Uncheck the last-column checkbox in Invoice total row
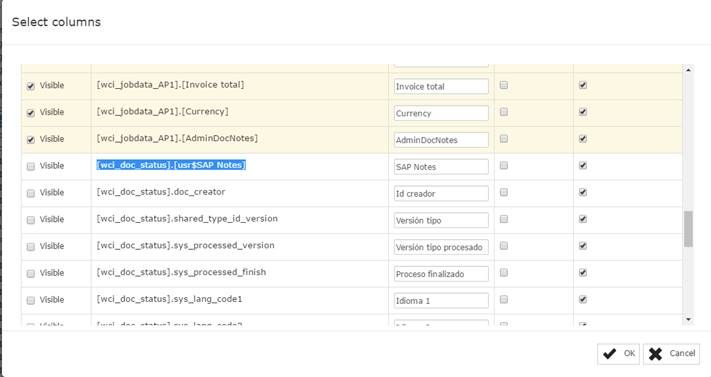Viewport: 711px width, 377px height. [x=583, y=85]
